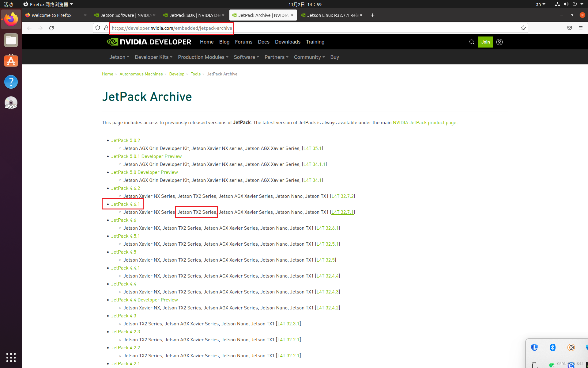588x368 pixels.
Task: Click the green Join button
Action: click(485, 42)
